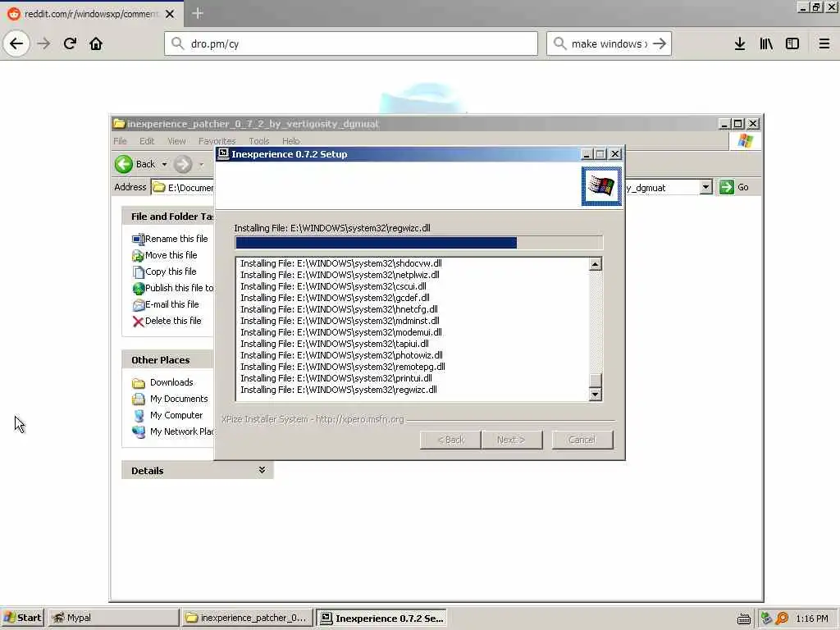This screenshot has width=840, height=630.
Task: Minimize the Inexperience Setup window
Action: [x=586, y=154]
